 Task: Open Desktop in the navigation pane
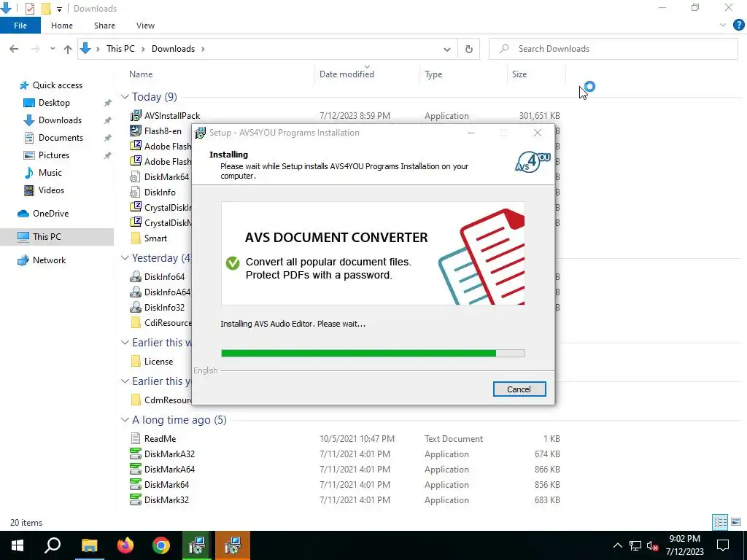coord(54,103)
